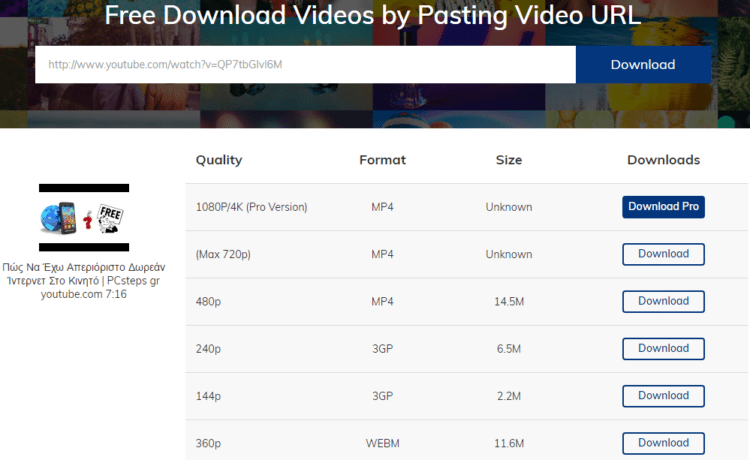Click the 240p quality label
Screen dimensions: 750x460
click(x=208, y=349)
